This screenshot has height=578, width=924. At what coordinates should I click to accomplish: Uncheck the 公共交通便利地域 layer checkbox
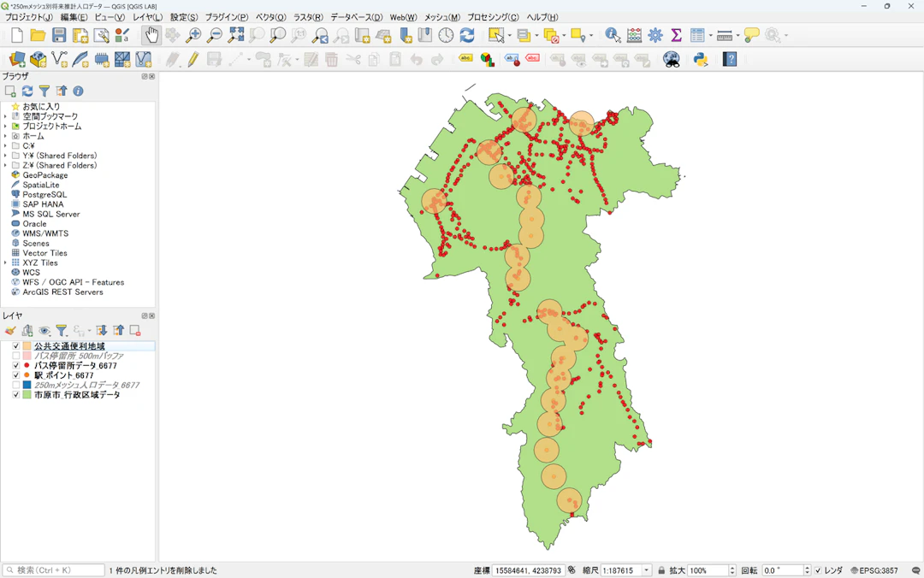(x=16, y=346)
